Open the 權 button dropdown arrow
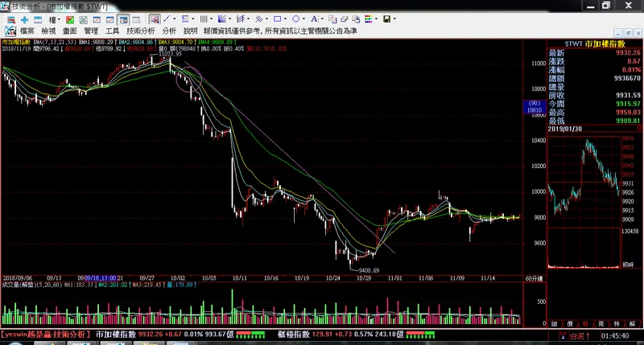The width and height of the screenshot is (644, 345). pos(59,19)
